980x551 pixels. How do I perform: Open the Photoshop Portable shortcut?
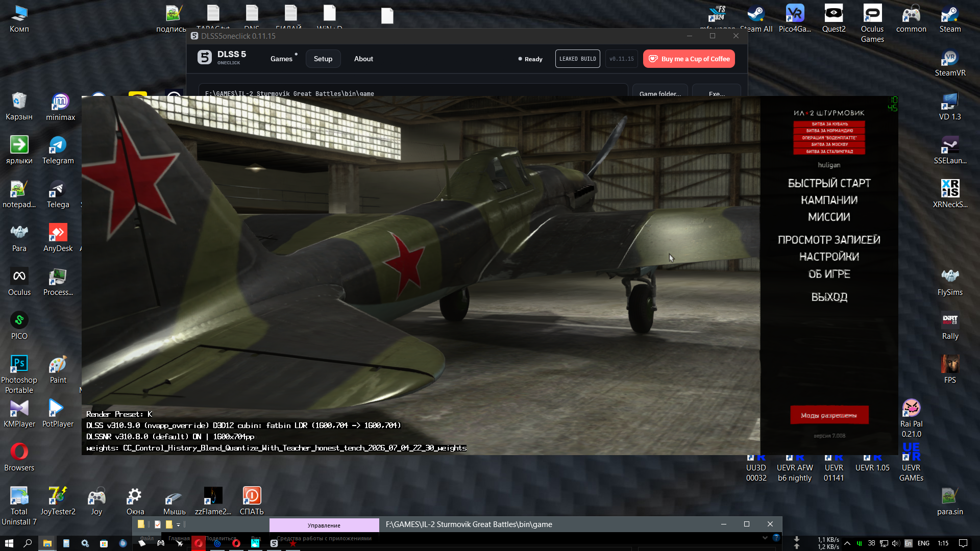click(19, 375)
